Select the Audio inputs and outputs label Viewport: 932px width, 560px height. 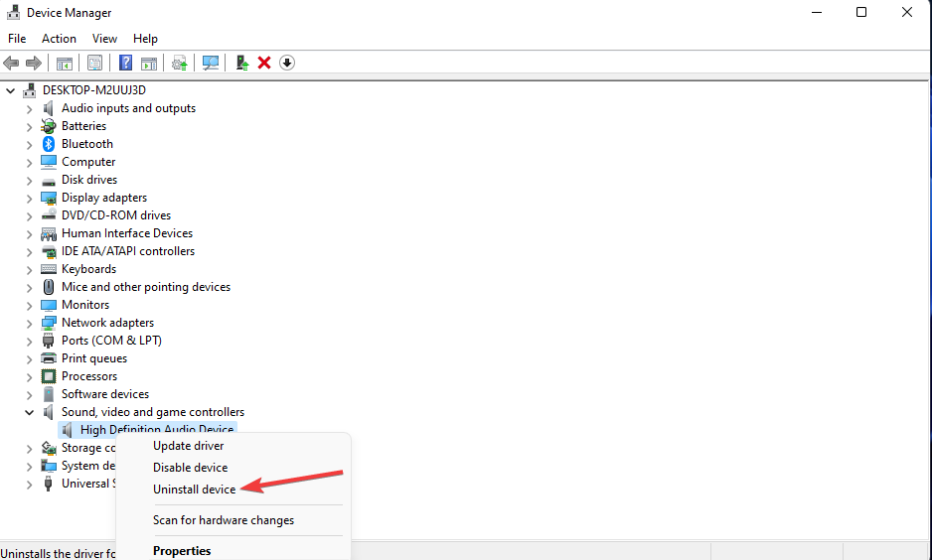coord(128,108)
